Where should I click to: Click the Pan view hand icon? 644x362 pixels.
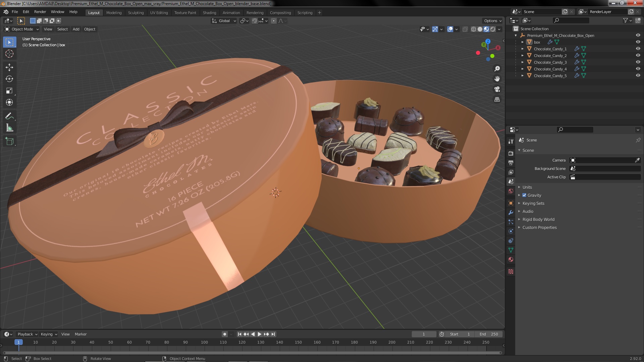click(x=497, y=79)
